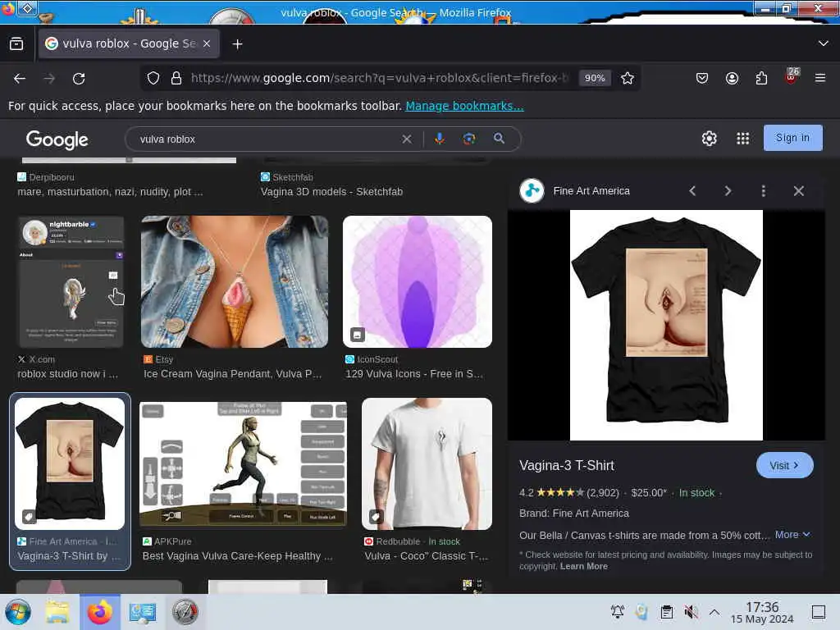Open the notification bell tray icon
Viewport: 840px width, 630px height.
tap(618, 612)
